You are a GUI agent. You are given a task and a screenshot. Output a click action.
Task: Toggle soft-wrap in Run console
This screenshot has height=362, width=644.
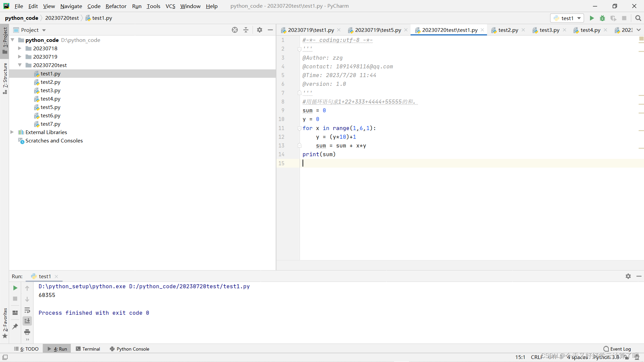27,310
